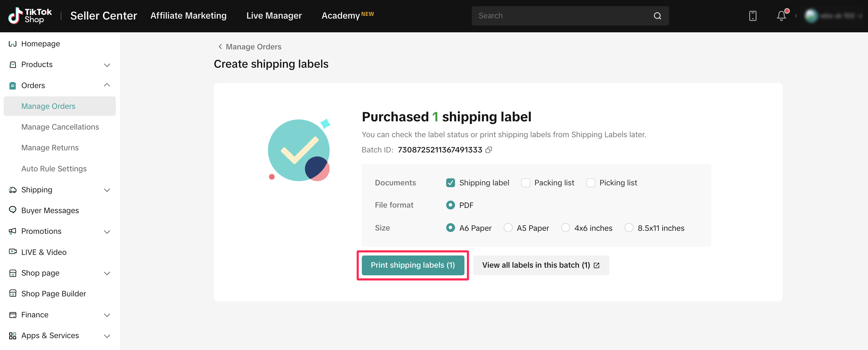This screenshot has width=868, height=350.
Task: Click the Buyer Messages chat icon
Action: click(12, 210)
